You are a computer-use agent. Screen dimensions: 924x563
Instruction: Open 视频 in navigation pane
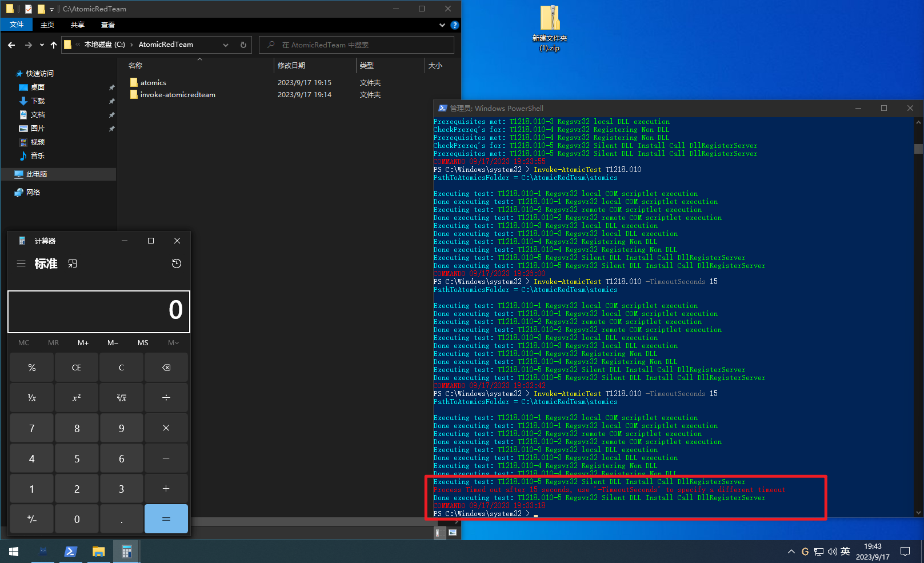[x=38, y=142]
